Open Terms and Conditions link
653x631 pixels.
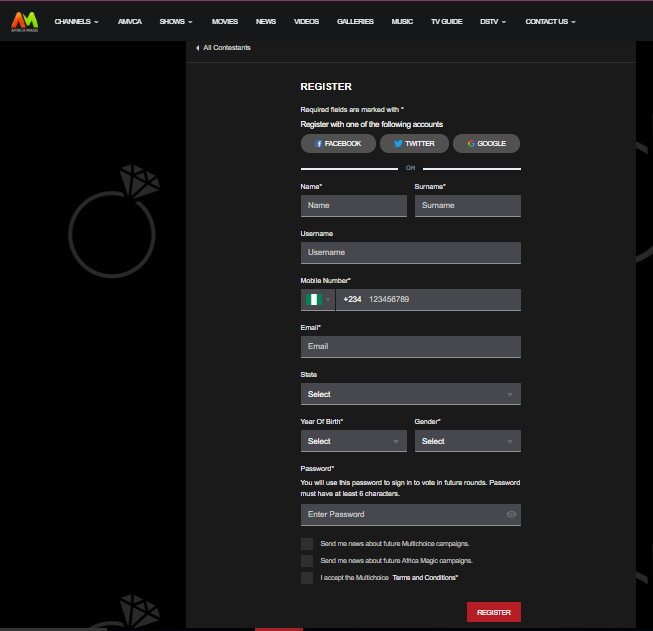(x=425, y=578)
